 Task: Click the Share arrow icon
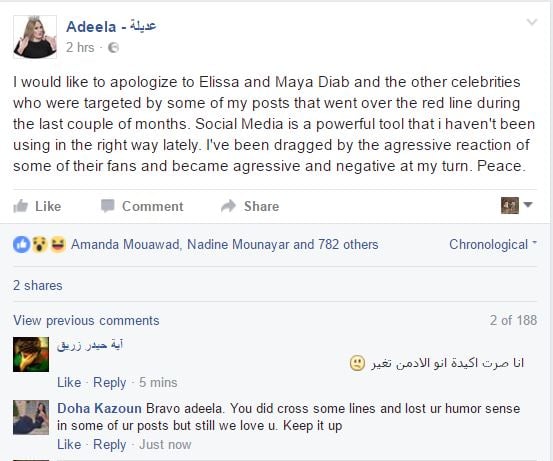point(229,206)
